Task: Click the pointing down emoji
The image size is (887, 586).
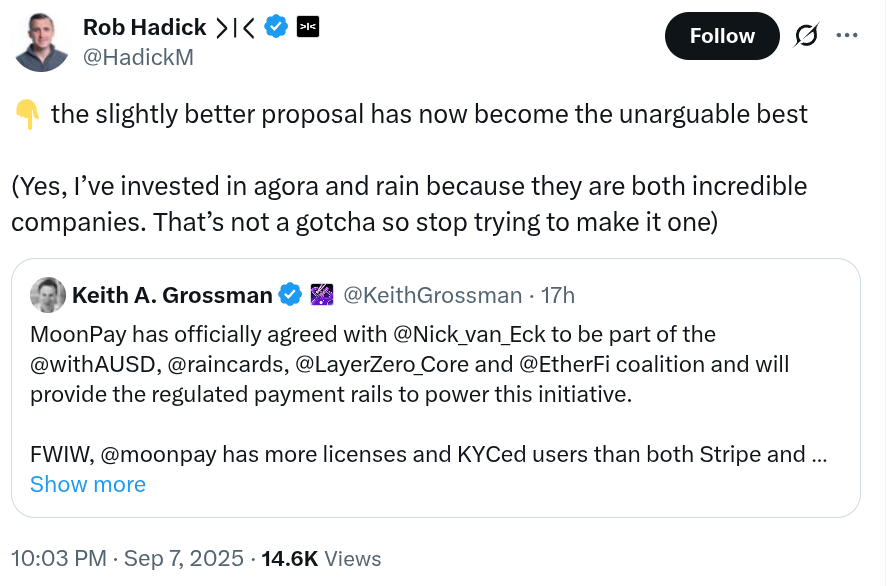Action: pyautogui.click(x=27, y=115)
